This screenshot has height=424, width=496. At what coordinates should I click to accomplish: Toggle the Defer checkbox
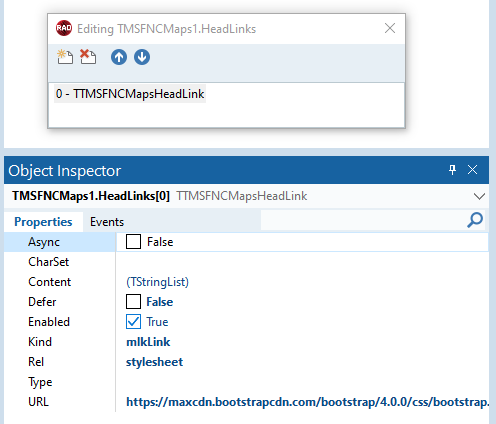[x=133, y=302]
